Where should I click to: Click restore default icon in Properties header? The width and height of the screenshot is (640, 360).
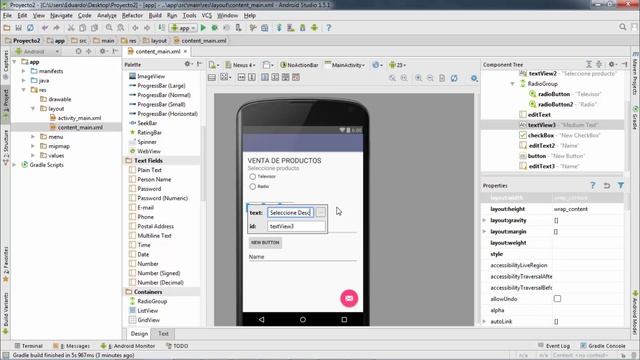click(x=607, y=185)
